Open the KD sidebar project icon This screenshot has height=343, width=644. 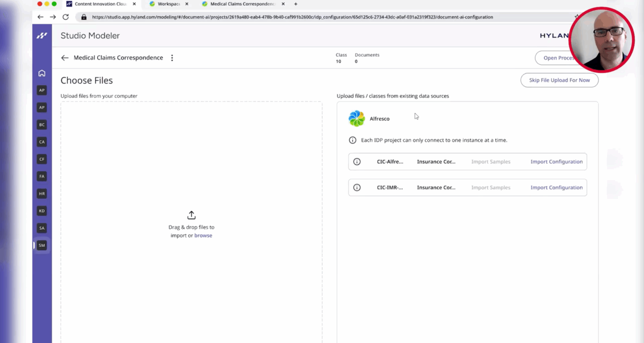(x=42, y=211)
